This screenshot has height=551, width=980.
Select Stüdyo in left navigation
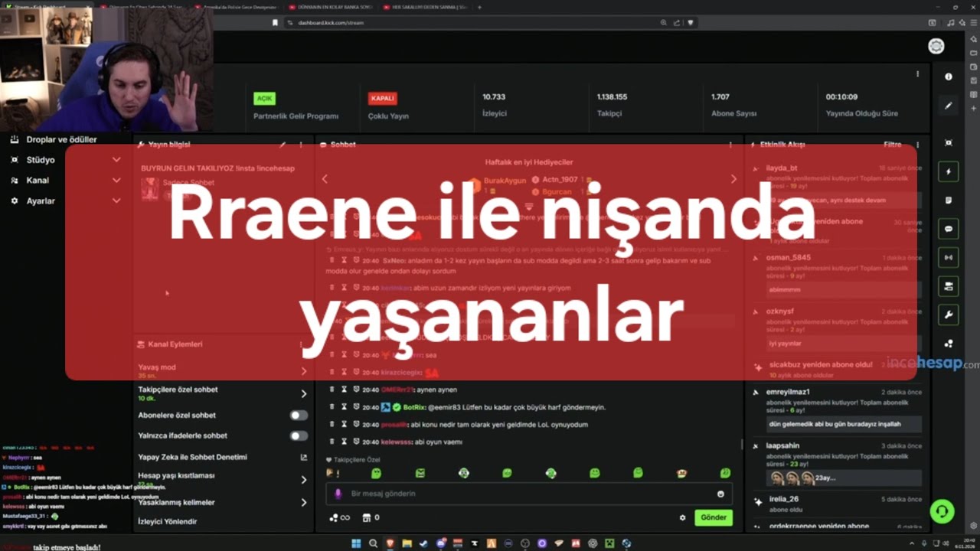click(41, 160)
